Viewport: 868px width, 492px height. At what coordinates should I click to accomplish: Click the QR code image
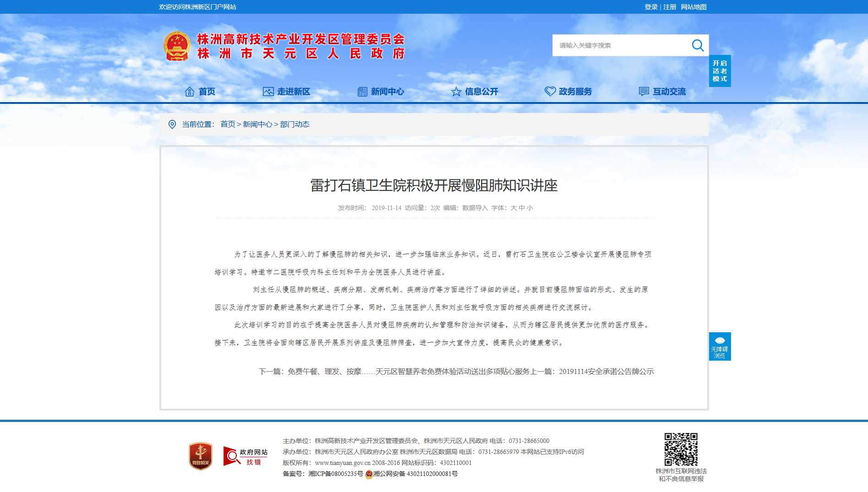pyautogui.click(x=681, y=449)
